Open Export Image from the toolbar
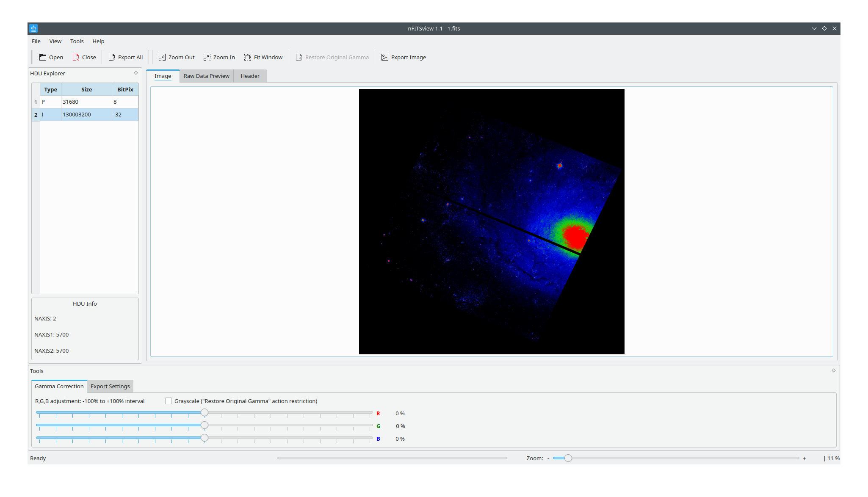This screenshot has width=868, height=497. tap(403, 57)
